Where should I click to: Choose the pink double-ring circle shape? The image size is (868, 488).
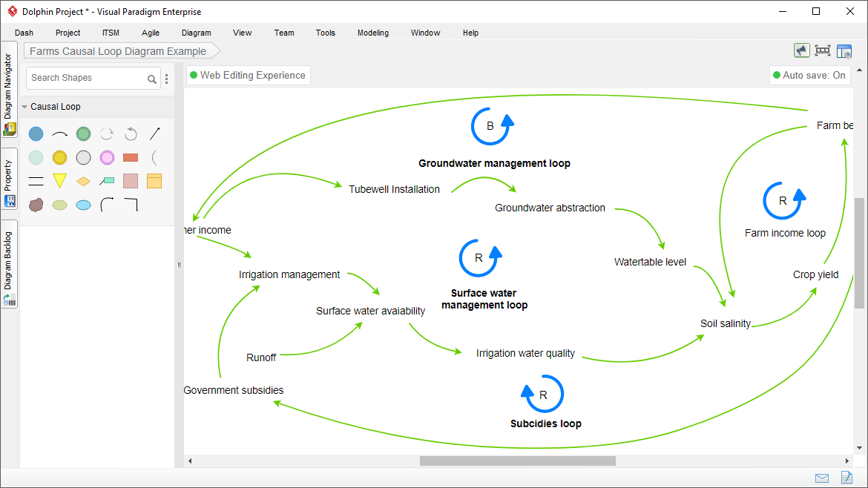click(x=107, y=158)
